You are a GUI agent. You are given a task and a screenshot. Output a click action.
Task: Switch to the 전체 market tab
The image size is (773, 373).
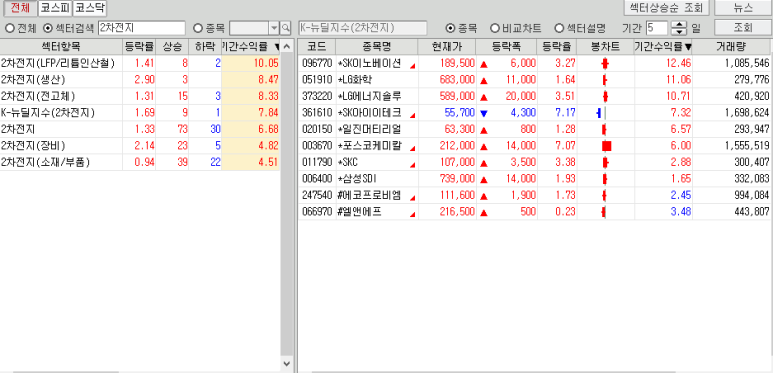click(20, 8)
